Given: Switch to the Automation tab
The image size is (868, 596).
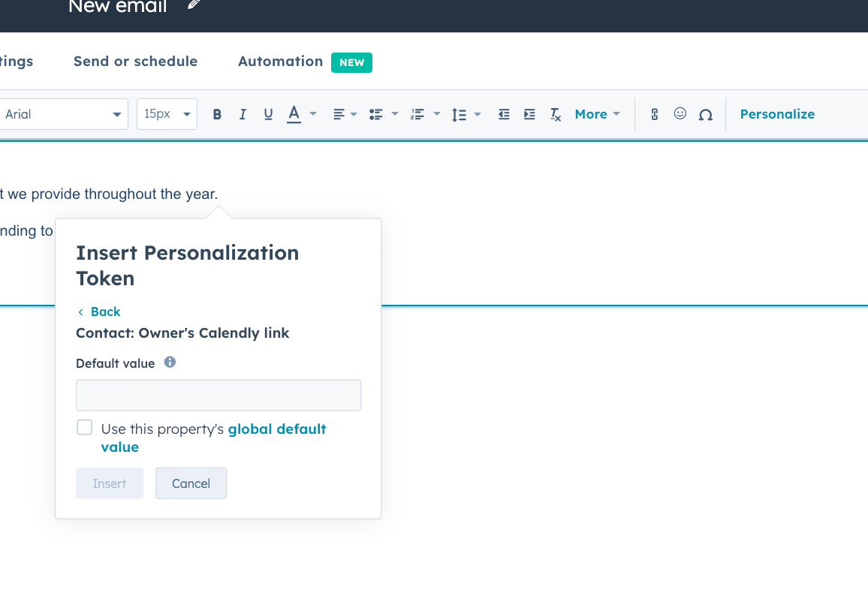Looking at the screenshot, I should [x=281, y=62].
